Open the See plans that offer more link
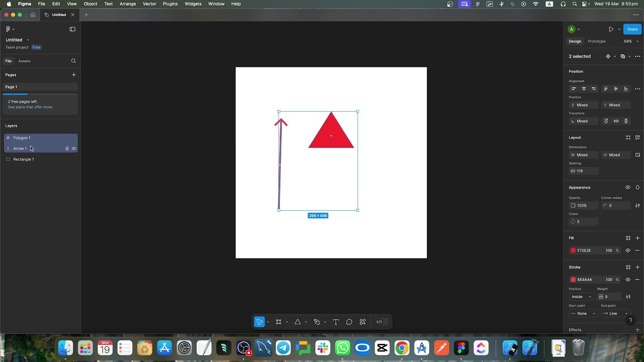The width and height of the screenshot is (644, 362). (x=30, y=107)
